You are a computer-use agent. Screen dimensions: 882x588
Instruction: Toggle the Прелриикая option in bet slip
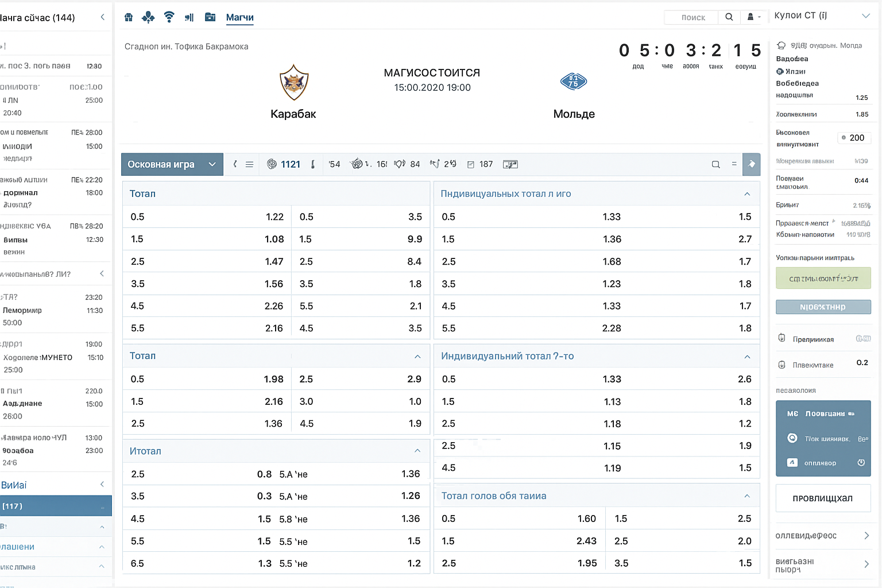782,338
